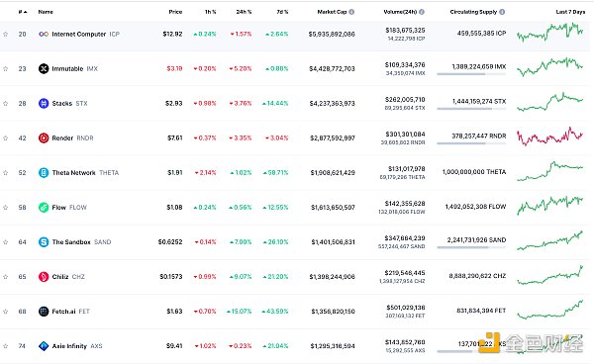Click the Immutable IMX logo icon
The width and height of the screenshot is (594, 364).
coord(44,68)
